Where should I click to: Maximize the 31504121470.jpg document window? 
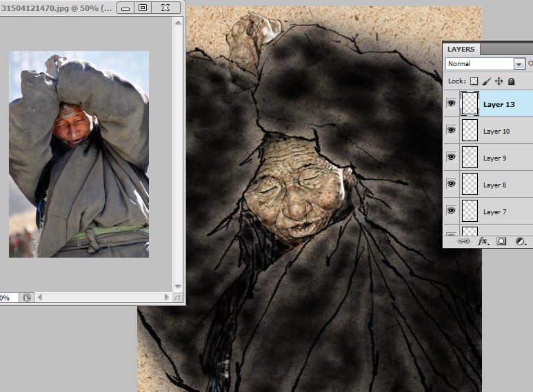pos(143,8)
